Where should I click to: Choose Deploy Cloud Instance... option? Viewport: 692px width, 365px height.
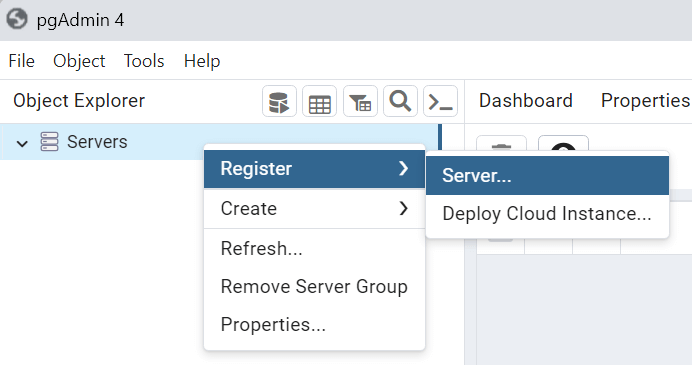[547, 214]
